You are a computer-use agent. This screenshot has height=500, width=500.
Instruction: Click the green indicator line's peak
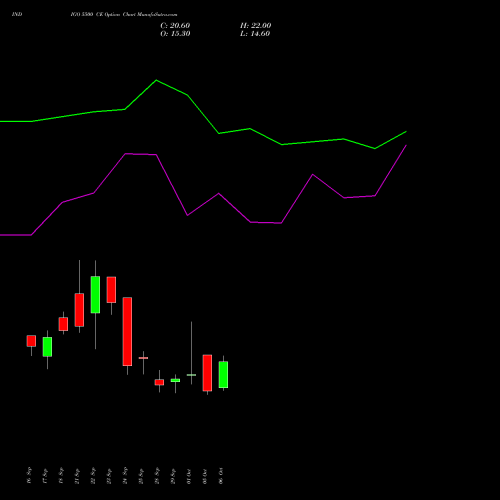coord(156,80)
